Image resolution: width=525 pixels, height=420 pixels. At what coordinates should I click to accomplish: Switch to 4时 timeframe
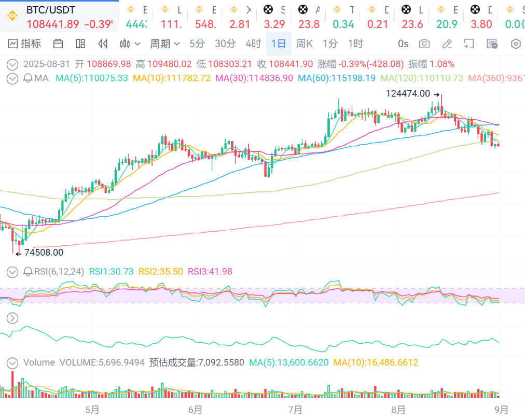[x=253, y=44]
